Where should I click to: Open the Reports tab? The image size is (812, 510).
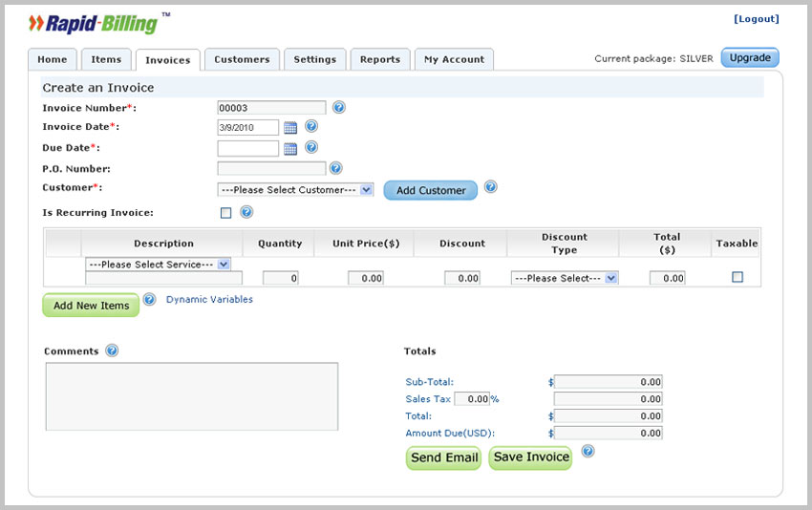[x=380, y=59]
